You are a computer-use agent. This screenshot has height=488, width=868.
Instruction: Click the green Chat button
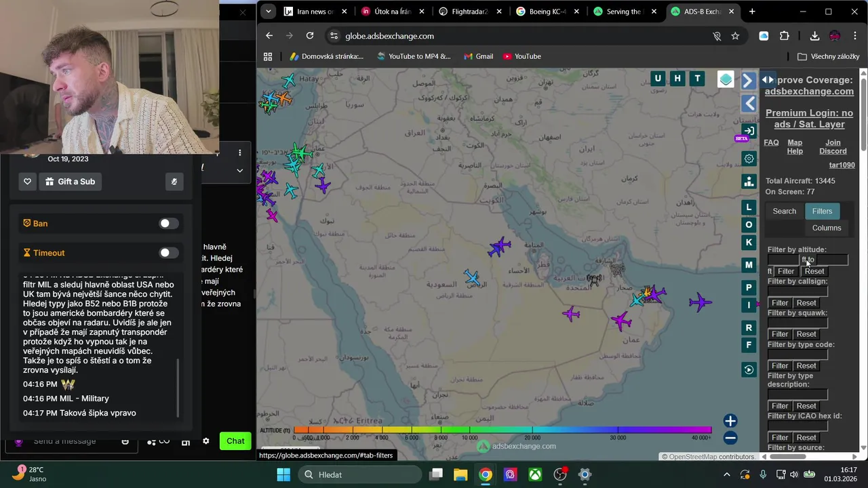point(235,441)
